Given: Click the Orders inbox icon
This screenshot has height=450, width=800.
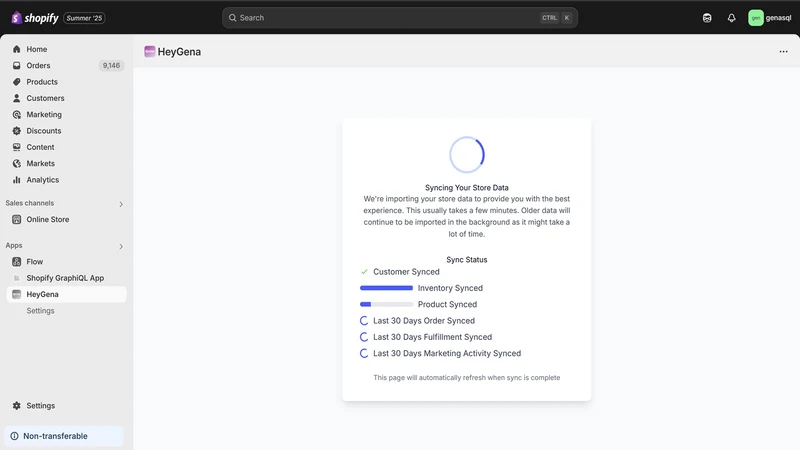Looking at the screenshot, I should point(16,65).
